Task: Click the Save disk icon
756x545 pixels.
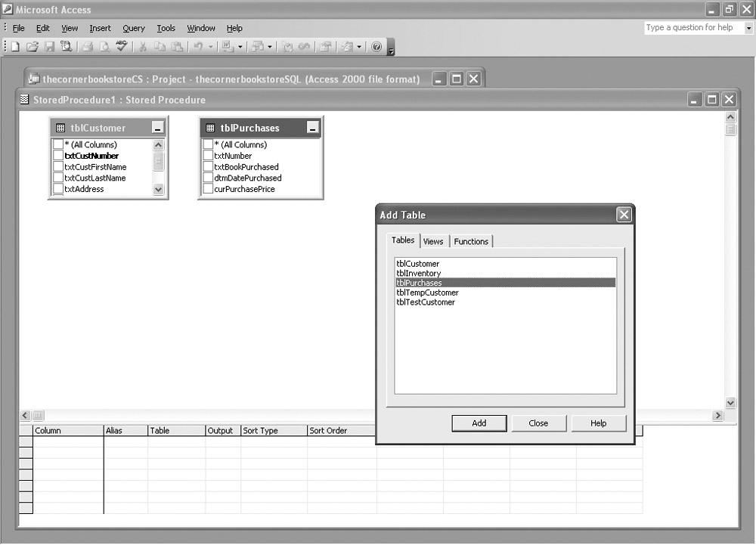Action: [49, 47]
